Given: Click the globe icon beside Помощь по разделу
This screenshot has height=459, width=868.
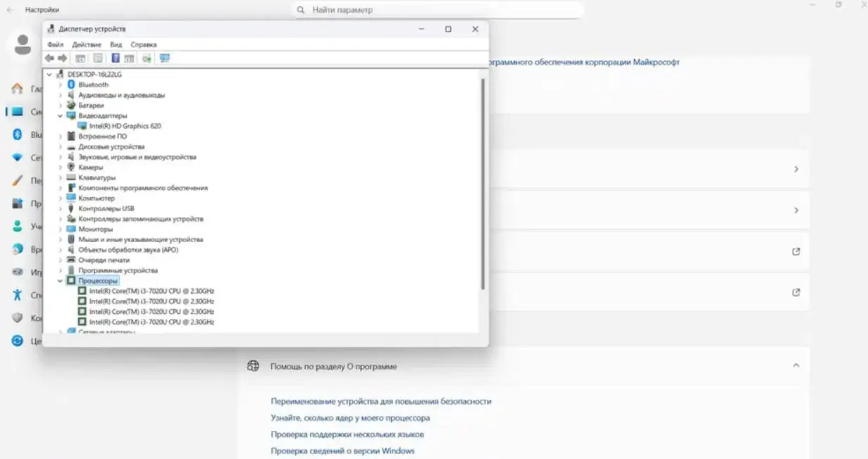Looking at the screenshot, I should point(254,366).
